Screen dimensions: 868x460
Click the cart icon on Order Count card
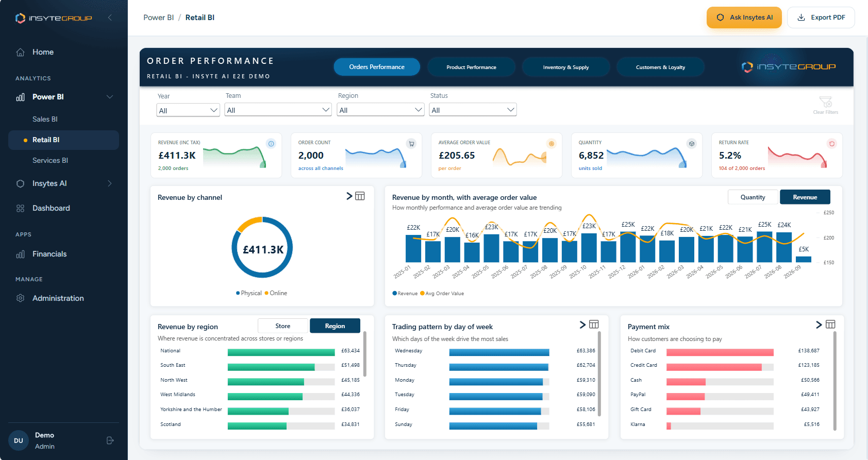click(411, 144)
